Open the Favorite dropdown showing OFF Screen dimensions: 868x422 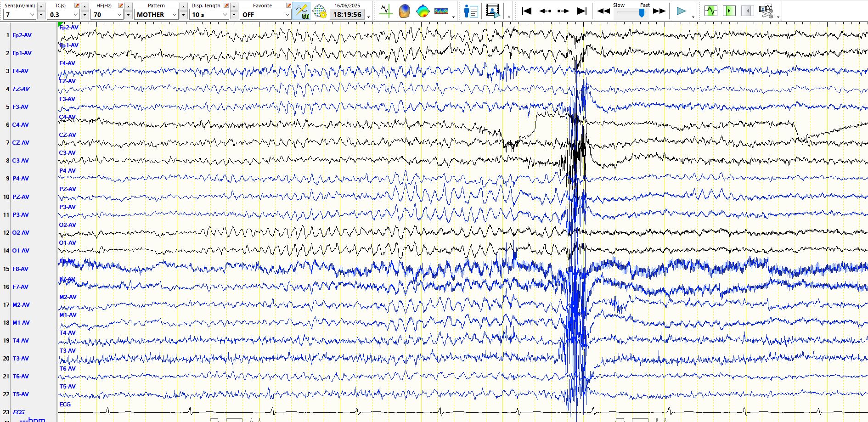click(265, 15)
